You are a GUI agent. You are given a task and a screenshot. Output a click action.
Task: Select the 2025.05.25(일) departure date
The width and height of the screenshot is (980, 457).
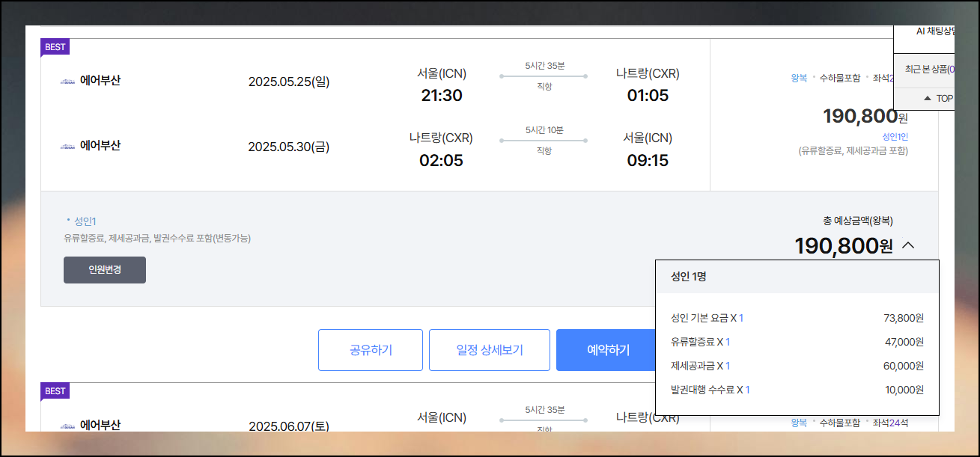289,82
